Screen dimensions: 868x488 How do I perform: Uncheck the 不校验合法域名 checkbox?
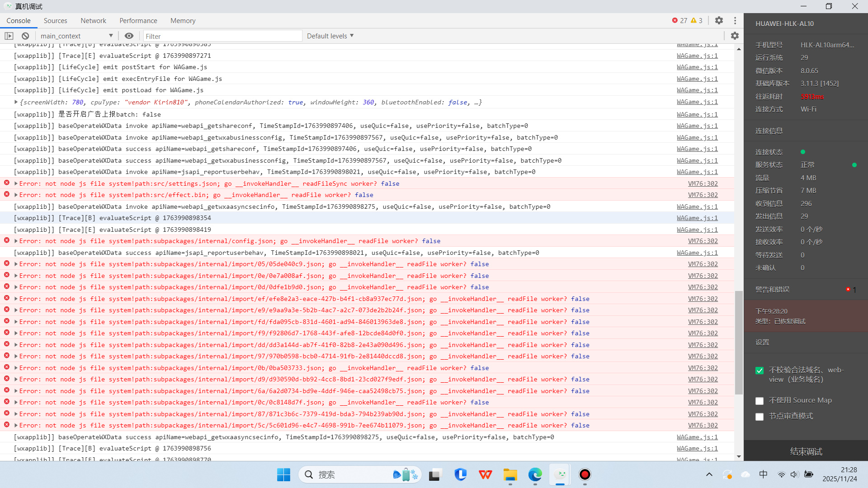759,371
